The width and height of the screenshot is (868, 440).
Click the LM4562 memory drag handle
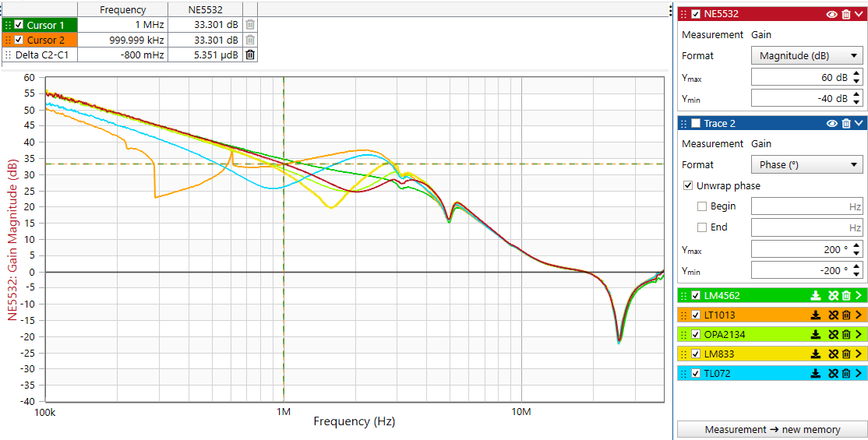(x=684, y=296)
